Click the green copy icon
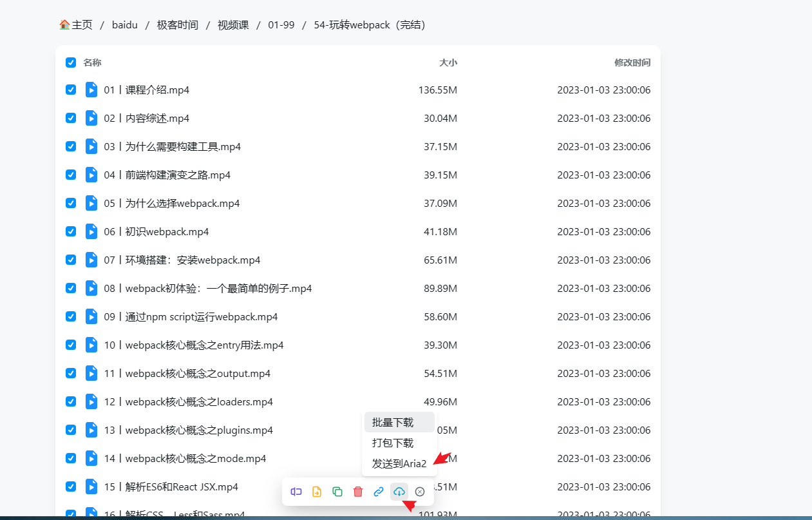This screenshot has height=520, width=812. [x=337, y=492]
